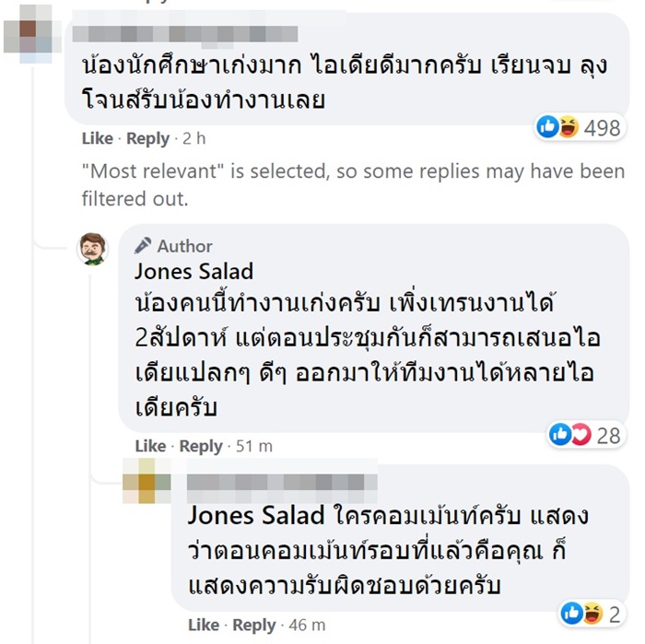645x644 pixels.
Task: Click the blue like reaction icon beside 28
Action: pos(561,434)
